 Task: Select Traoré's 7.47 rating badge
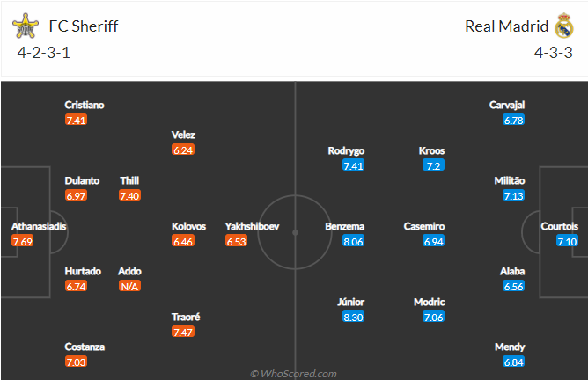pos(183,332)
